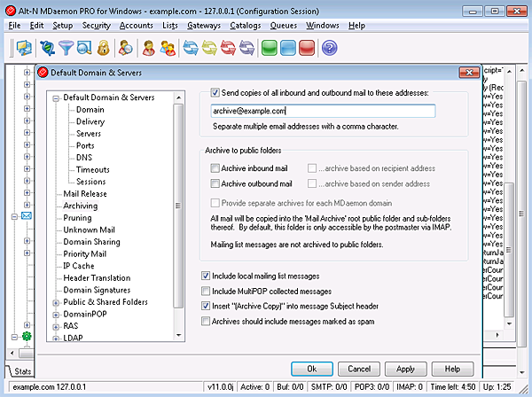Toggle 'Include local mailing list messages' checkbox
The width and height of the screenshot is (532, 397).
click(206, 276)
